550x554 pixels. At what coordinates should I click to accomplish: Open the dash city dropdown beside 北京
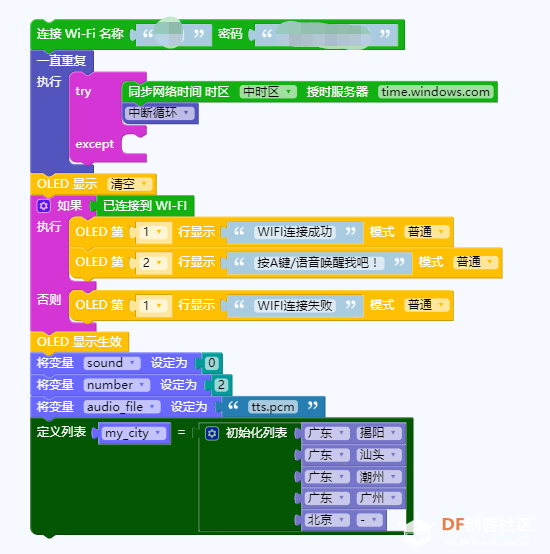click(x=369, y=520)
